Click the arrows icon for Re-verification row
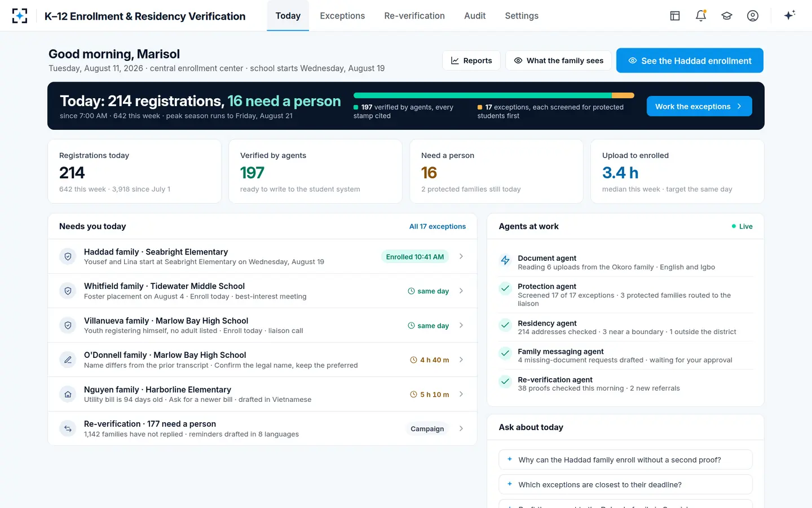This screenshot has width=812, height=508. (x=68, y=428)
